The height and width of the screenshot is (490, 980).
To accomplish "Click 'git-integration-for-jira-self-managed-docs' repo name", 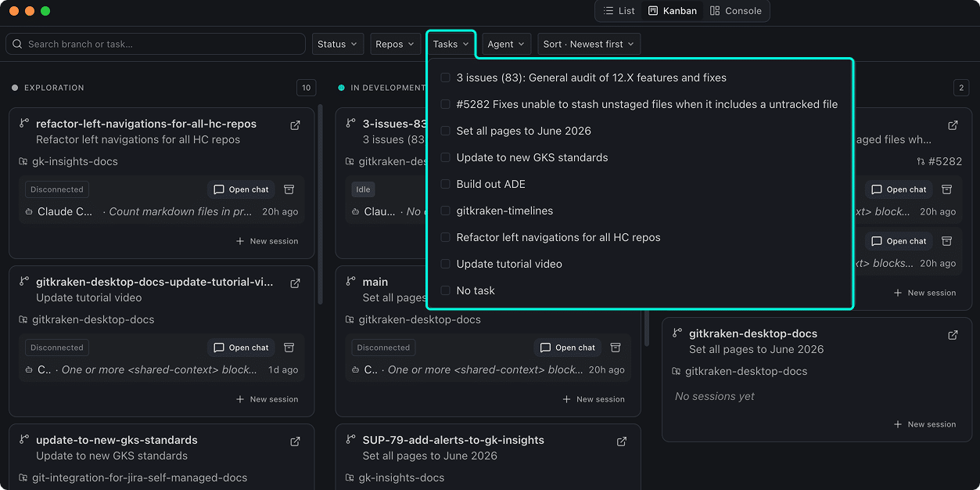I will tap(139, 477).
